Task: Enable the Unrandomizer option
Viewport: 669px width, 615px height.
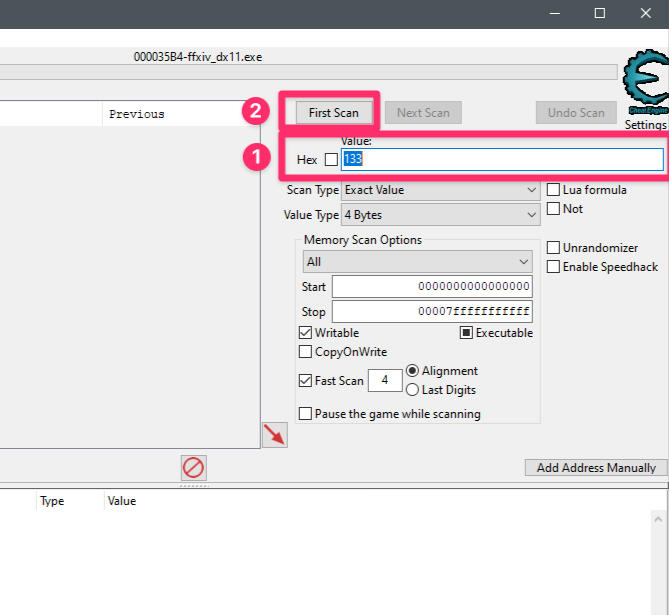Action: (554, 248)
